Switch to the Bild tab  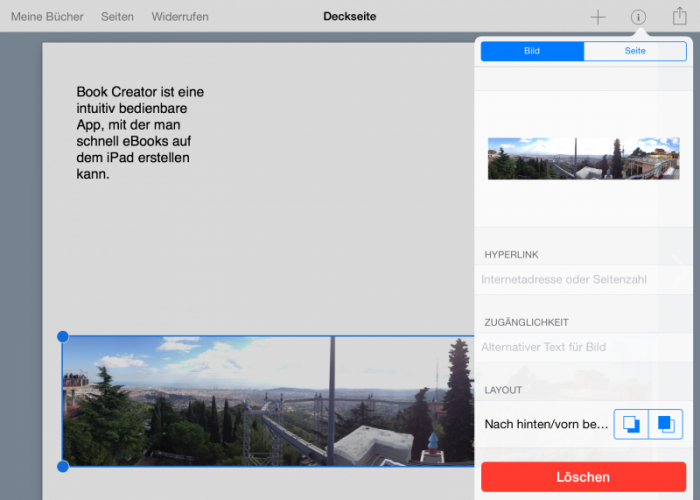click(532, 51)
